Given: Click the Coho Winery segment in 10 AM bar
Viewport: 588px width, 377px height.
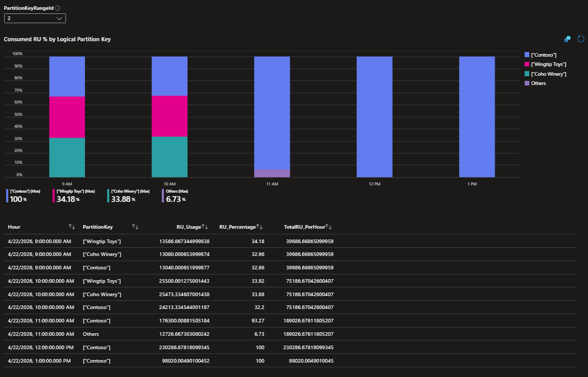Looking at the screenshot, I should (170, 157).
